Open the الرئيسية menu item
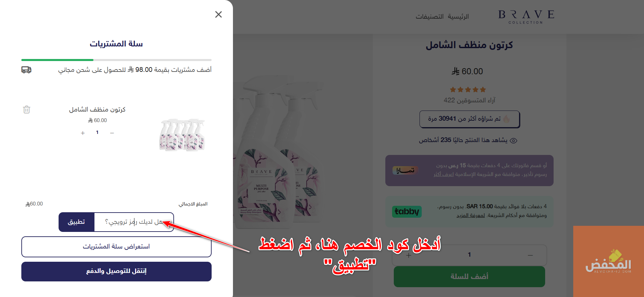The image size is (644, 297). coord(458,17)
